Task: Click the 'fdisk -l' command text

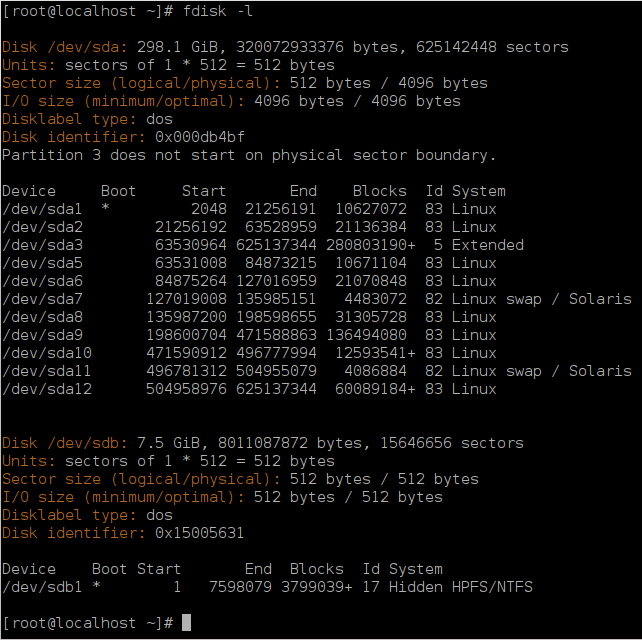Action: pyautogui.click(x=217, y=11)
